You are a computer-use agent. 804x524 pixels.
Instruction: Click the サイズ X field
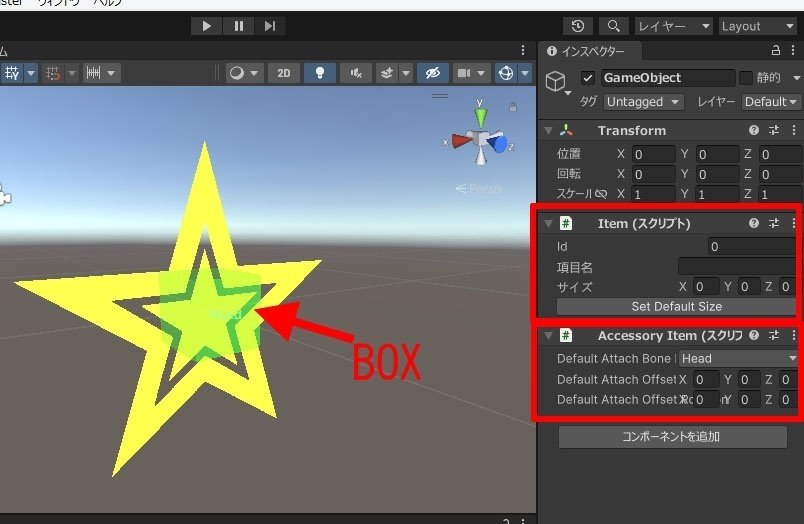point(705,287)
